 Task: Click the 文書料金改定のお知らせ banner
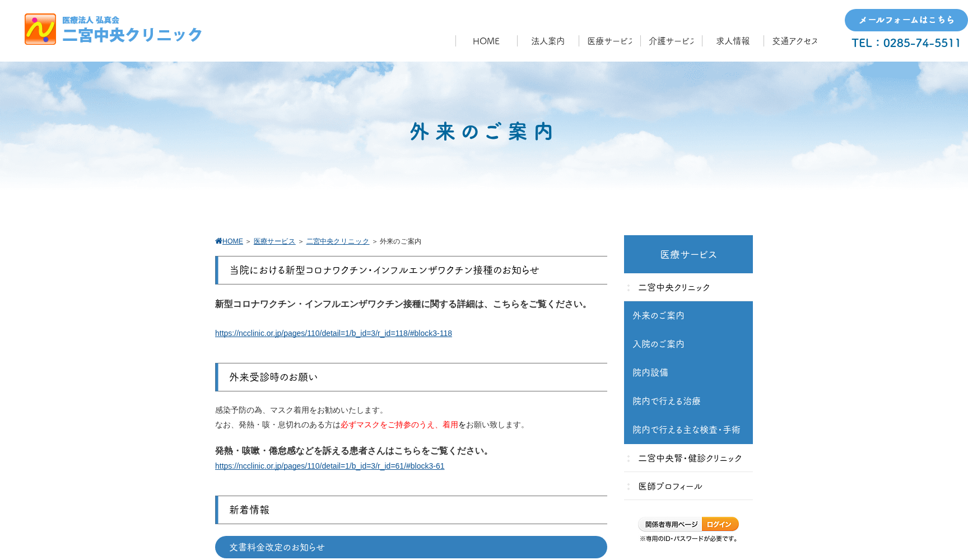click(411, 547)
